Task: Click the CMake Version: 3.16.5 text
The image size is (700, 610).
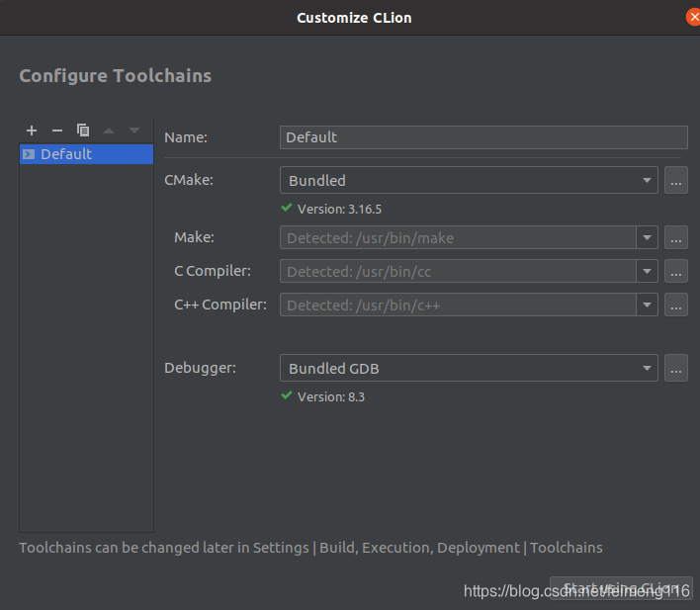Action: pyautogui.click(x=339, y=209)
